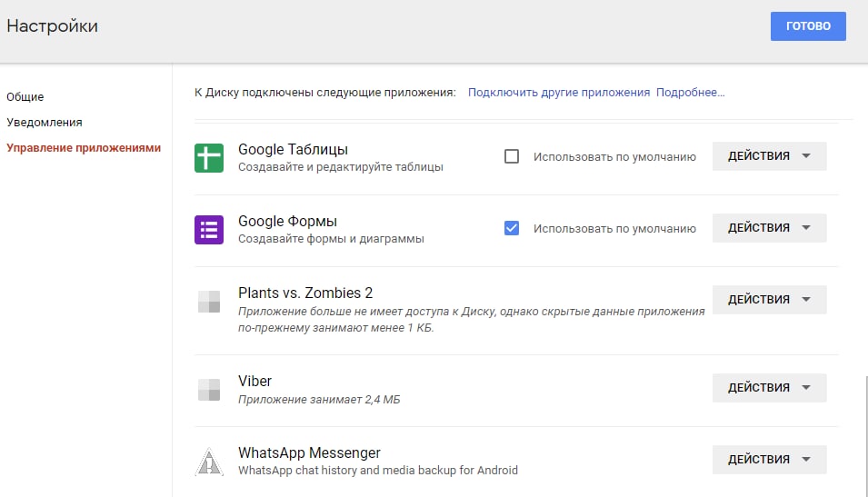
Task: Open the Уведомления settings section
Action: pyautogui.click(x=45, y=123)
